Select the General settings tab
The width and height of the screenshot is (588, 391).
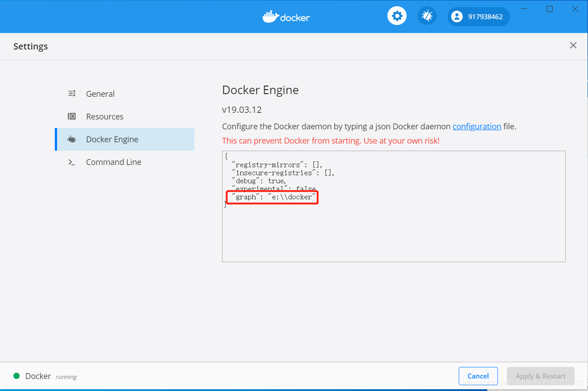pos(125,94)
